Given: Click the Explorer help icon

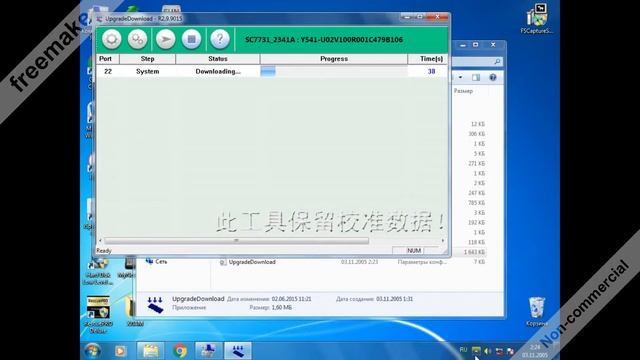Looking at the screenshot, I should click(x=493, y=77).
